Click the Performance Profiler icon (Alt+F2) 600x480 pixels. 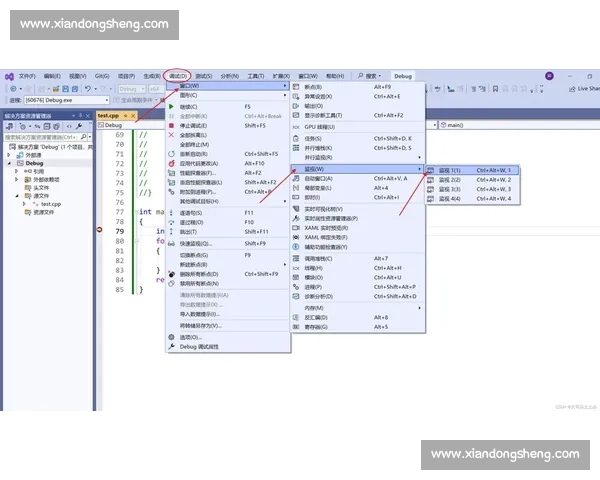coord(171,173)
